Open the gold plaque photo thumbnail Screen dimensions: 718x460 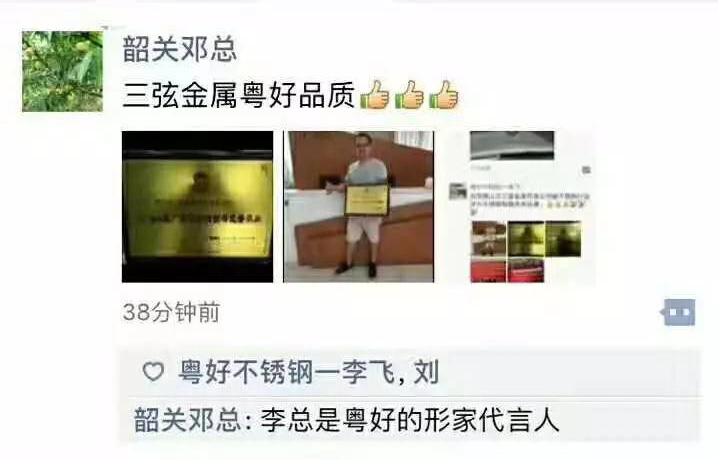click(197, 207)
